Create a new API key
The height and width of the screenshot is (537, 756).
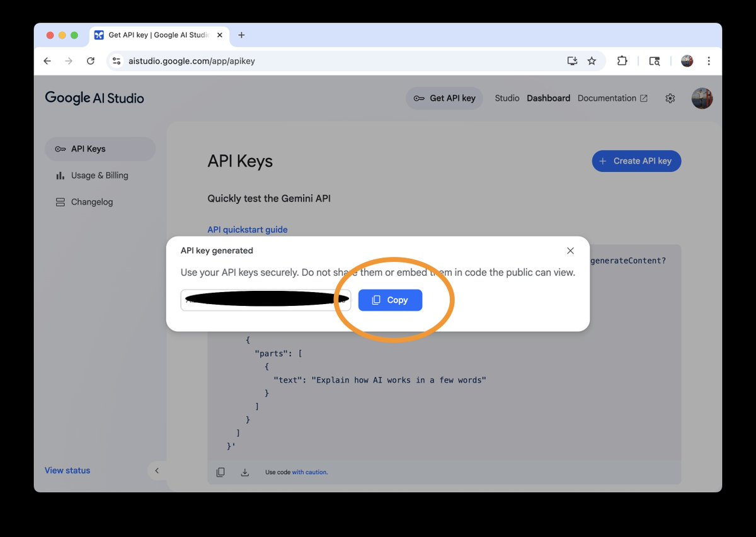tap(636, 161)
